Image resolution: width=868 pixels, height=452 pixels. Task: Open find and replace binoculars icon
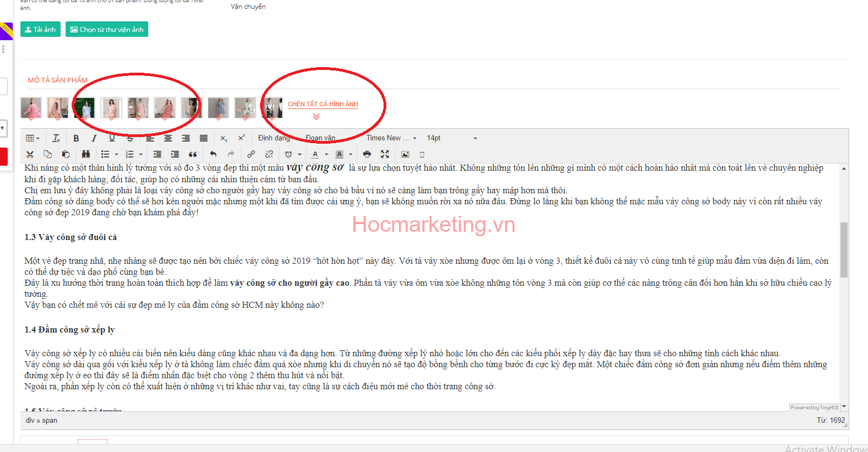pos(85,154)
